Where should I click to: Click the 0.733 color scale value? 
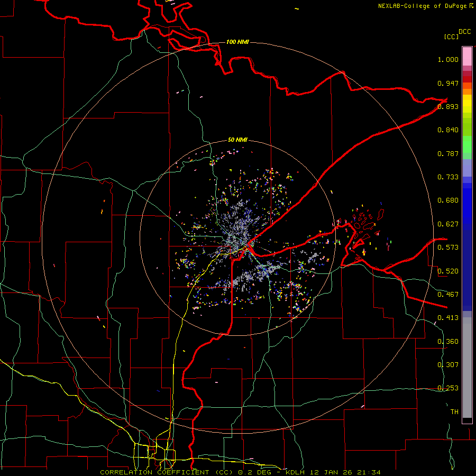(448, 177)
